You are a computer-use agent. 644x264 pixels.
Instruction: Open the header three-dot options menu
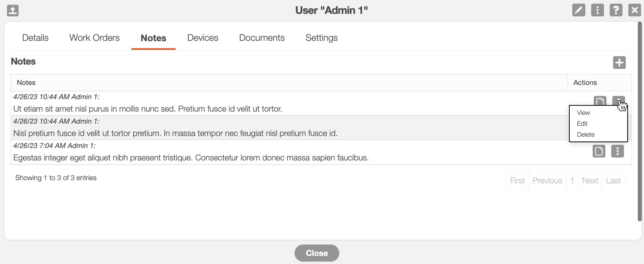point(597,10)
